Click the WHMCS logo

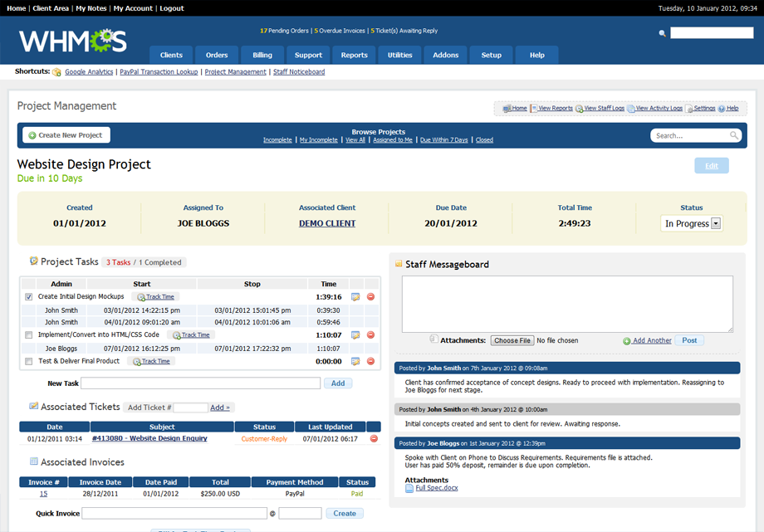tap(71, 40)
